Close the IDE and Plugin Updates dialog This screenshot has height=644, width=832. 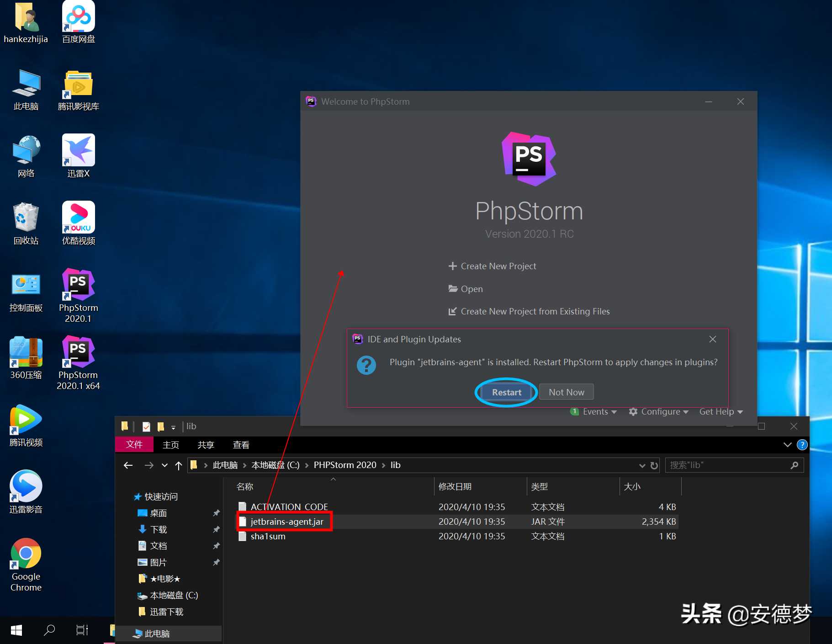click(x=713, y=339)
